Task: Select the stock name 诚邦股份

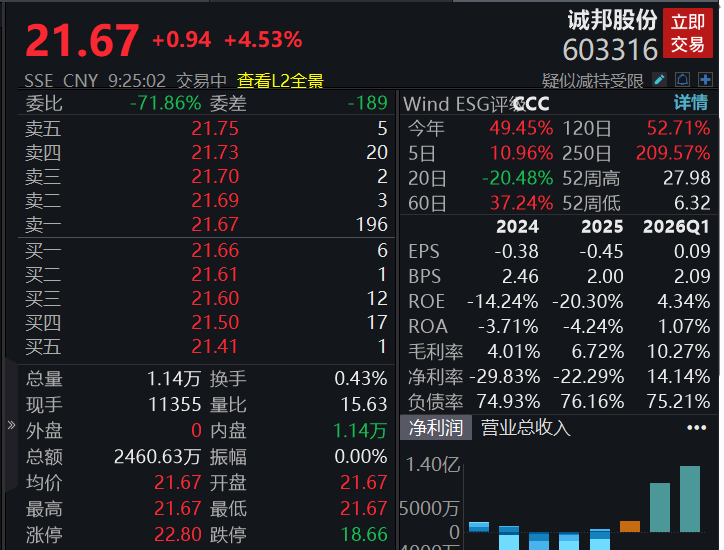Action: coord(612,20)
